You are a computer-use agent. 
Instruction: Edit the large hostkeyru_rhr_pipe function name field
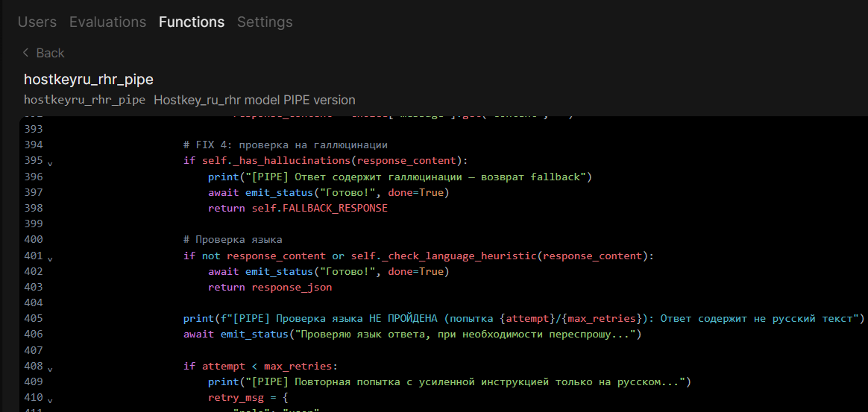click(x=89, y=80)
